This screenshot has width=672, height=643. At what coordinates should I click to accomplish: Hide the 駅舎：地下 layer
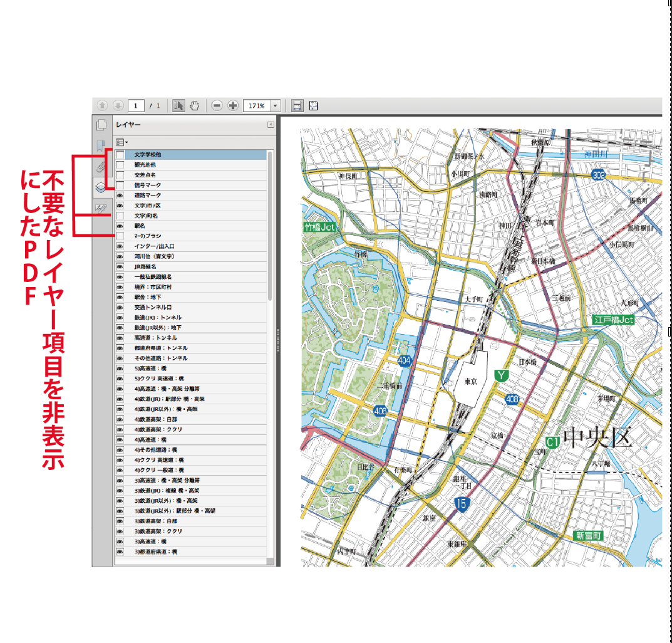120,297
